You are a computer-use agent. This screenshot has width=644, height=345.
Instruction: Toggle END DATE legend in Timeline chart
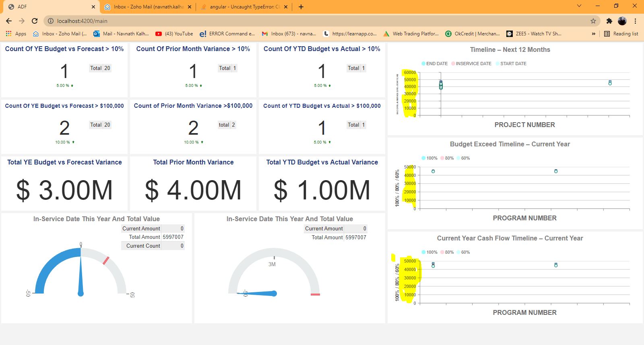pos(434,64)
